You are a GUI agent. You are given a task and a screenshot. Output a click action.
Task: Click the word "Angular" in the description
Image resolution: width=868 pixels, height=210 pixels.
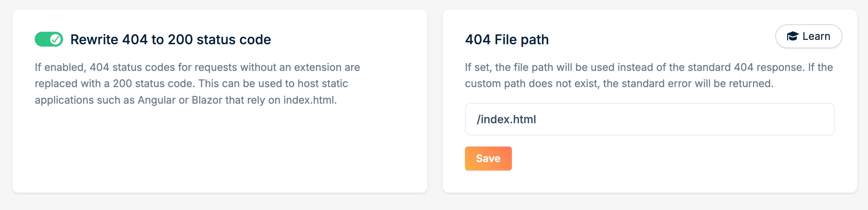tap(156, 100)
